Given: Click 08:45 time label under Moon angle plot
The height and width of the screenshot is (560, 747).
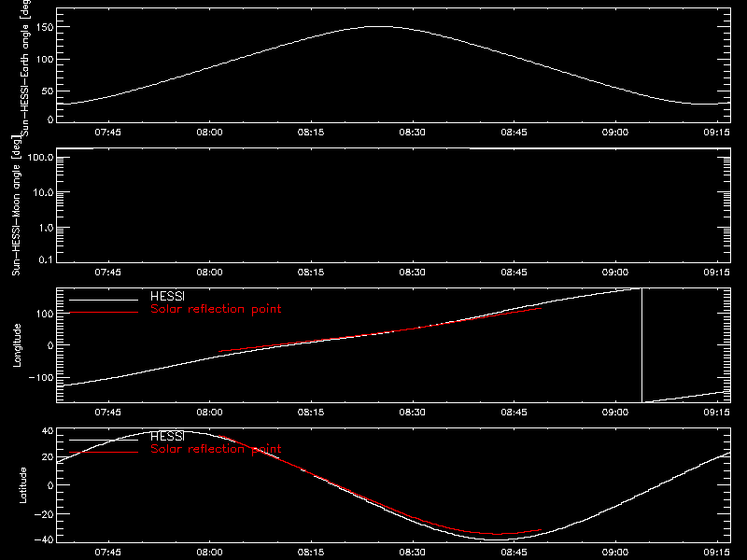Looking at the screenshot, I should [514, 273].
